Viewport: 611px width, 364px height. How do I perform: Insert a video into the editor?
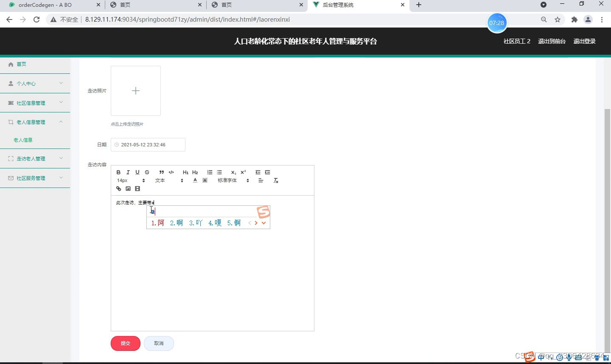(x=137, y=189)
